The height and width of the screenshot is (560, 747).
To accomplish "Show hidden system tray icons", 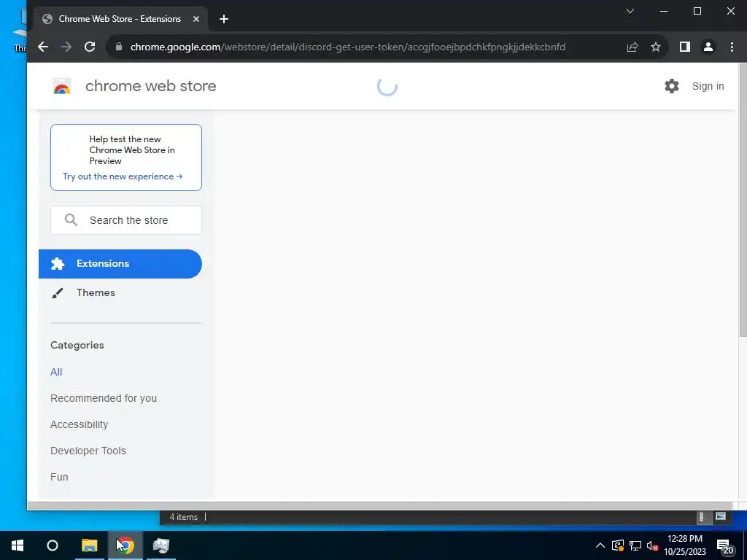I will click(600, 545).
